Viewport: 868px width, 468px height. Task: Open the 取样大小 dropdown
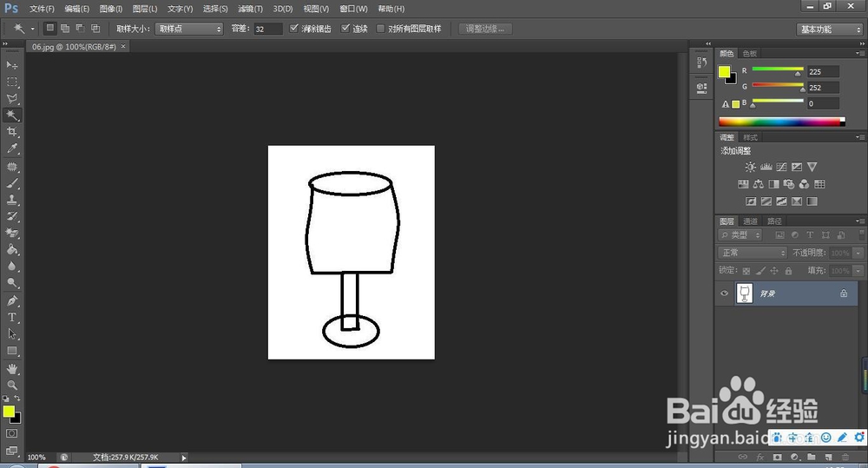pos(188,29)
